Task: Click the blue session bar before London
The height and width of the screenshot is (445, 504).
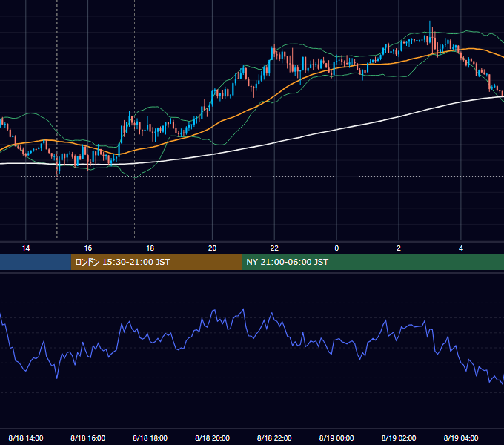Action: (36, 262)
